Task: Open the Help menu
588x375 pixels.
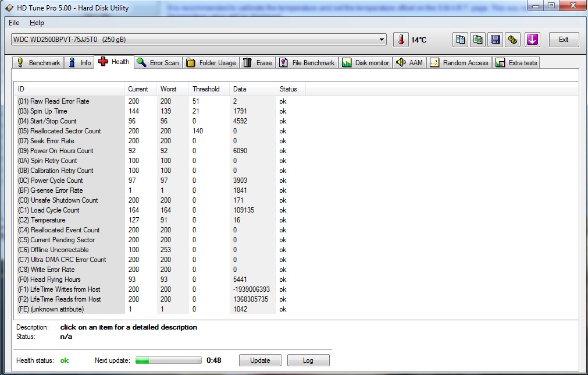Action: point(37,23)
